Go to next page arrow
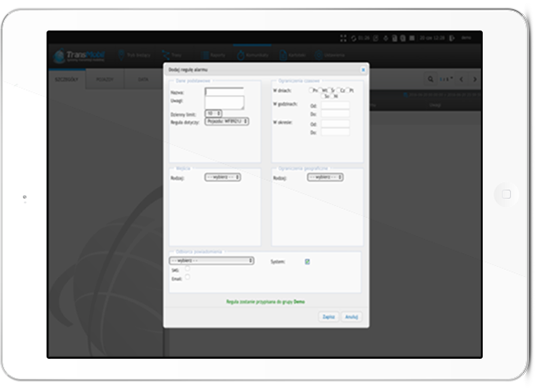Screen dimensions: 541x388 click(x=475, y=79)
